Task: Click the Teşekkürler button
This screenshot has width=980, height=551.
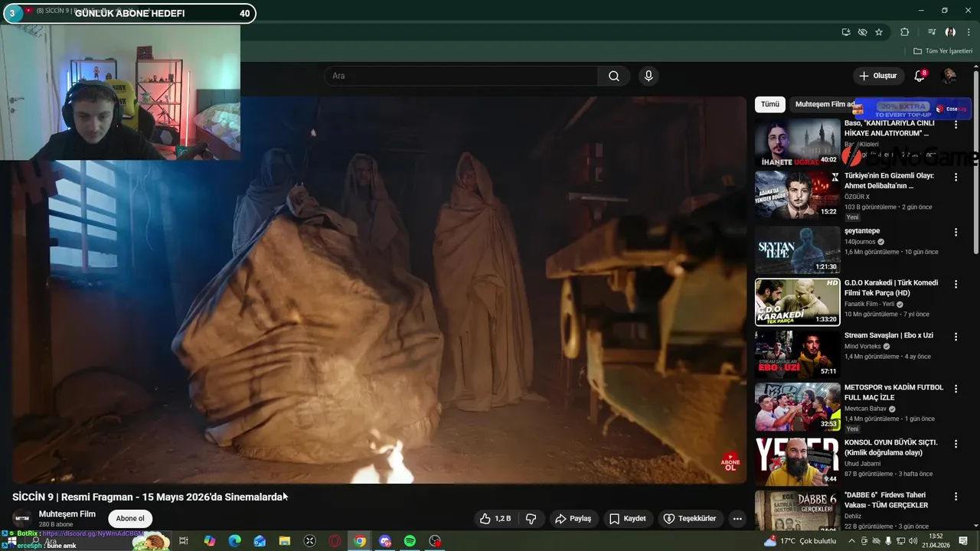Action: [x=690, y=519]
